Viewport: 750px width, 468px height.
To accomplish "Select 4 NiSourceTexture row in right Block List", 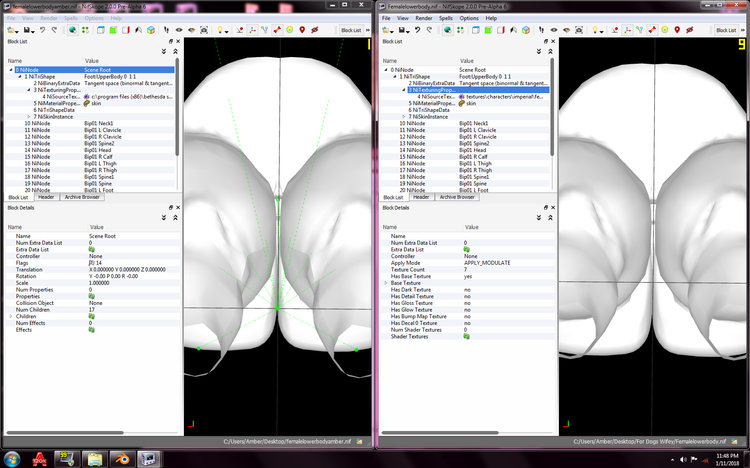I will click(x=466, y=97).
